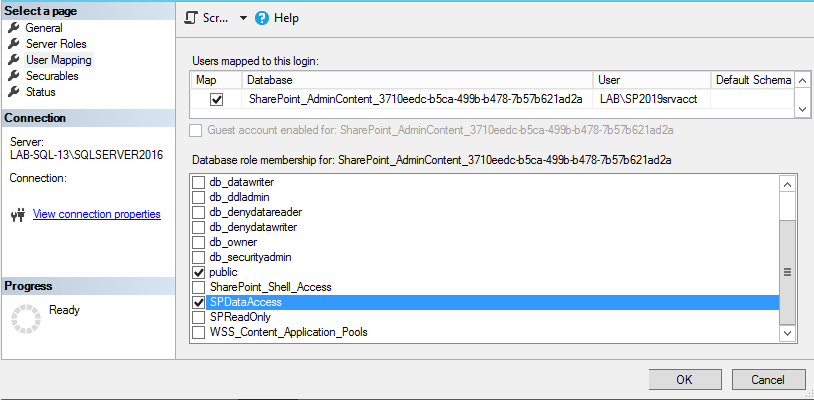814x400 pixels.
Task: Click the User column header
Action: tap(652, 80)
